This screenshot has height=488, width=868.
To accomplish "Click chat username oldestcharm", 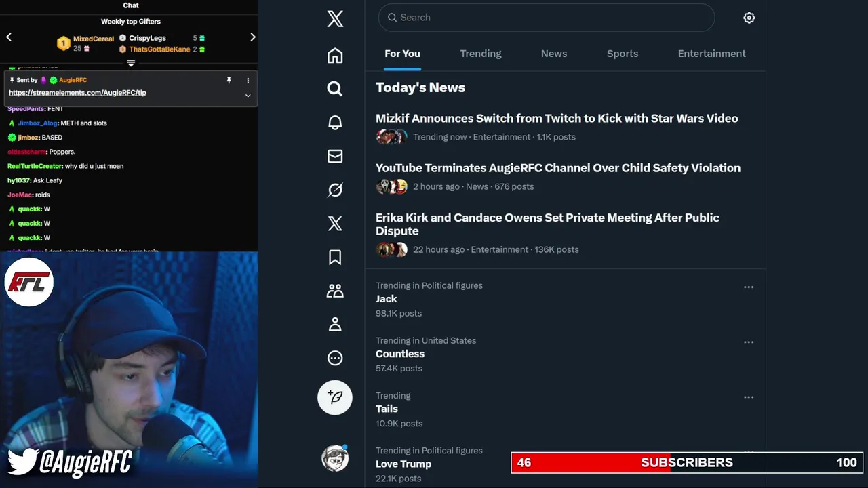I will (27, 152).
